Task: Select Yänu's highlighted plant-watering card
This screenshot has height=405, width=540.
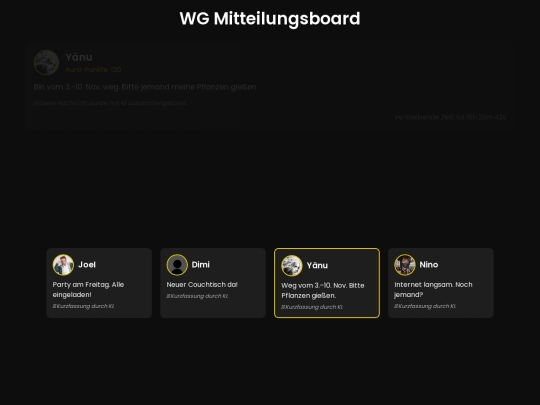Action: (327, 283)
